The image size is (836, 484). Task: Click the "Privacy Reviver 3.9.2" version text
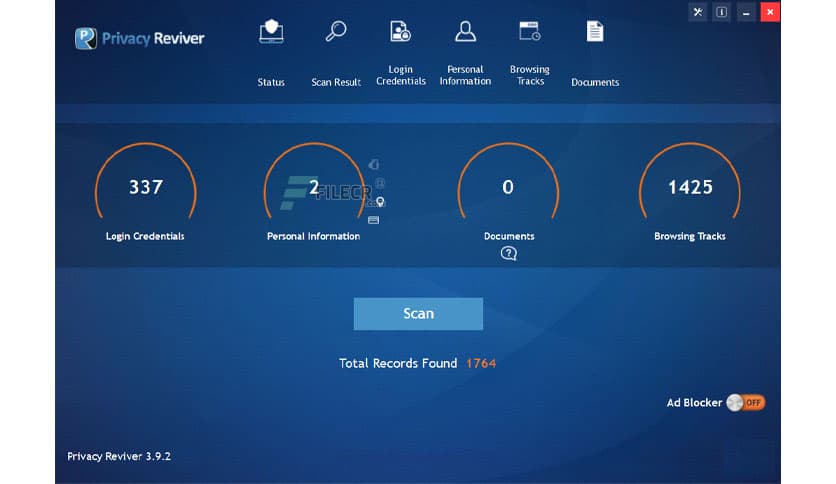pos(119,456)
